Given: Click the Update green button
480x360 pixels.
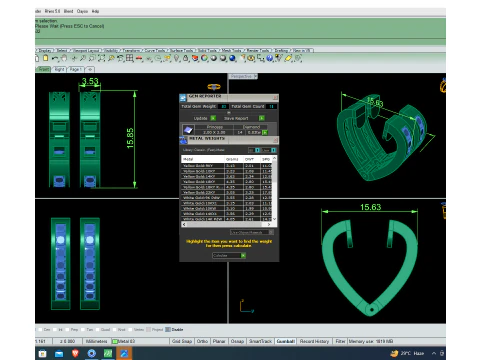Looking at the screenshot, I should 213,118.
